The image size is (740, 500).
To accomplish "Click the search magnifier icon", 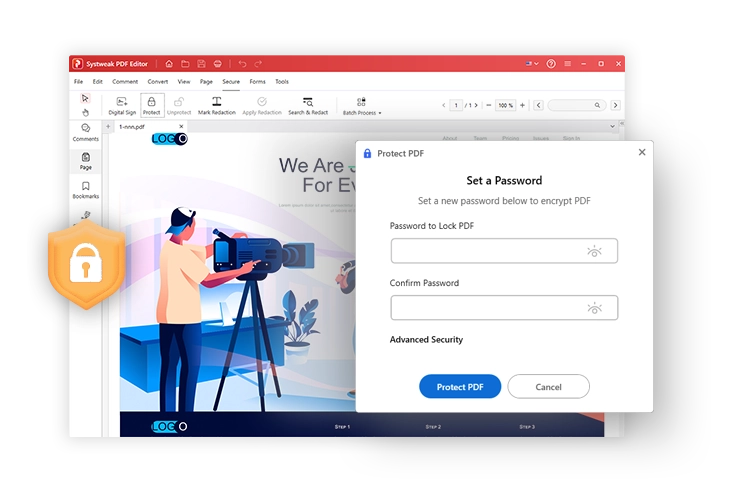I will pos(597,105).
